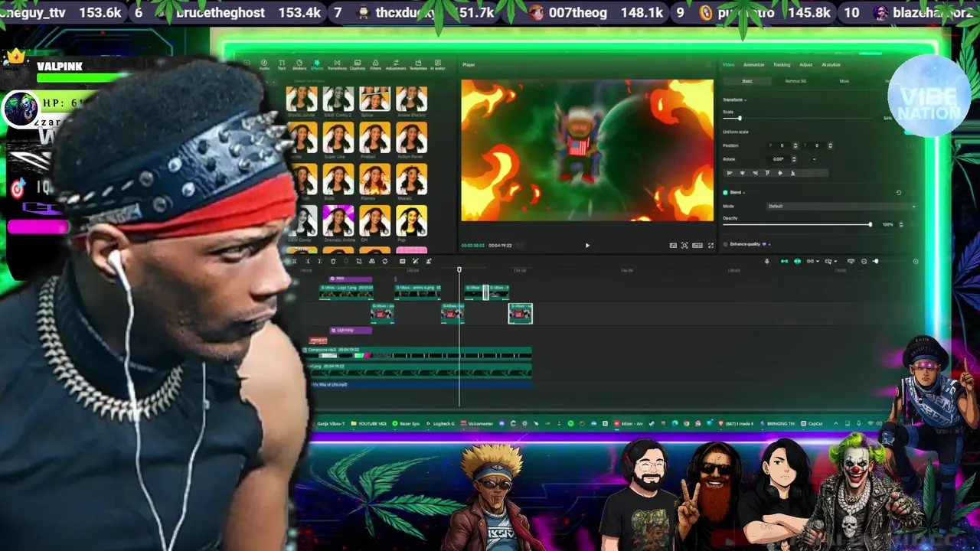The height and width of the screenshot is (551, 980).
Task: Select the Flames effect thumbnail
Action: click(x=374, y=178)
